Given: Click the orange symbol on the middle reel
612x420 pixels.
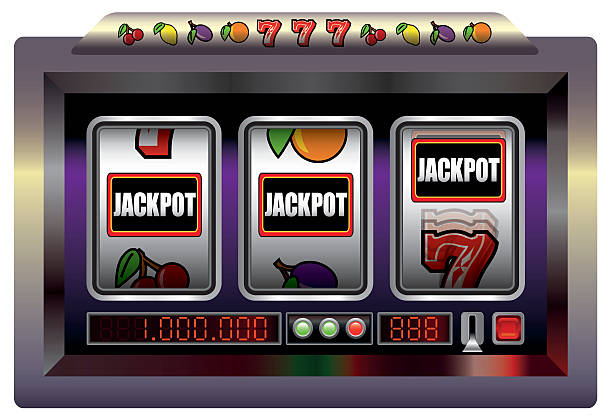Looking at the screenshot, I should point(307,144).
